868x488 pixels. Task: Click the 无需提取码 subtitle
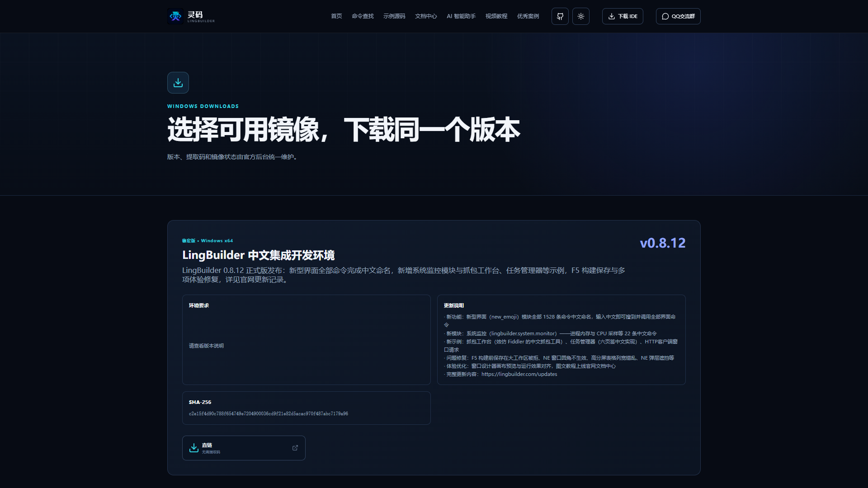[x=211, y=452]
